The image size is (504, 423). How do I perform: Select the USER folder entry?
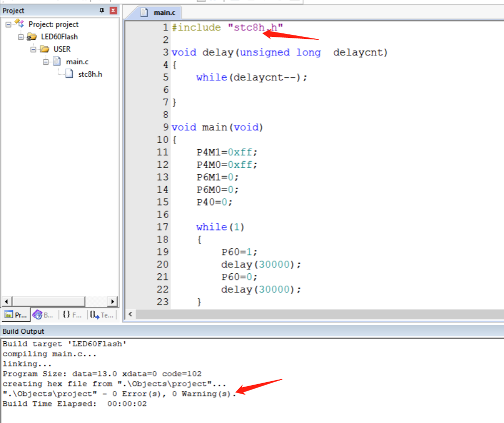62,49
